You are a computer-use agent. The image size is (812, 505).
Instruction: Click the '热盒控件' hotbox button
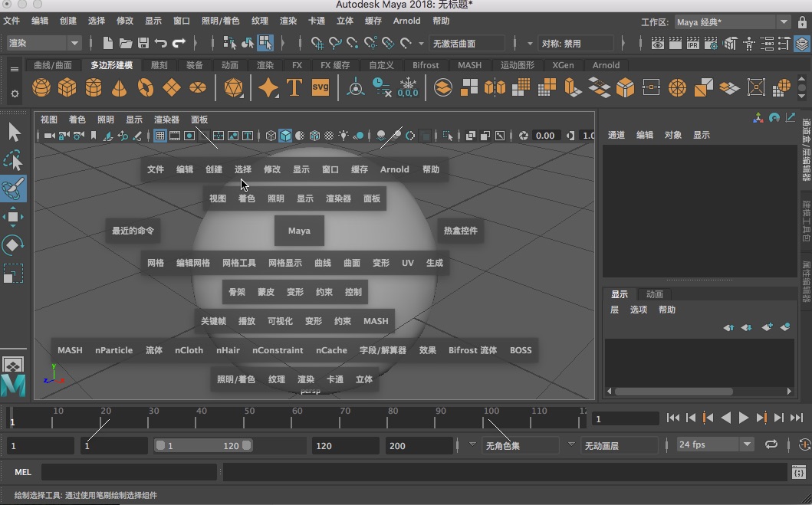(461, 231)
